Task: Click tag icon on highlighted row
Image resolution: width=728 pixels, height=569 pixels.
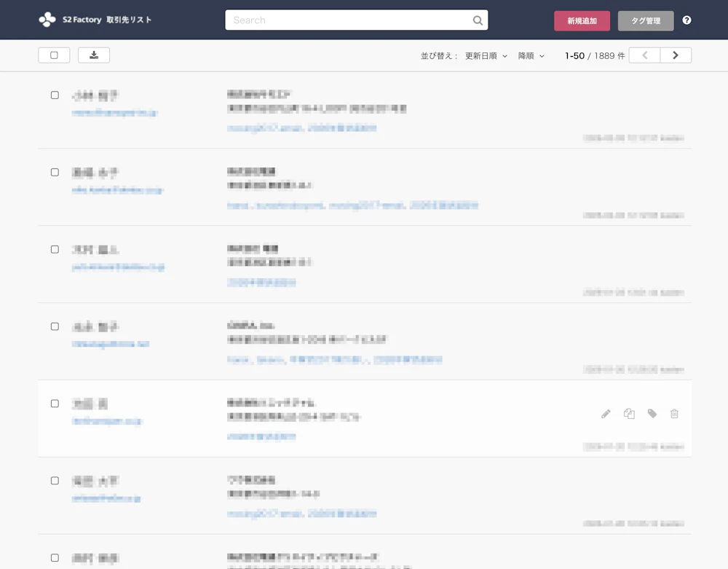Action: pyautogui.click(x=652, y=413)
